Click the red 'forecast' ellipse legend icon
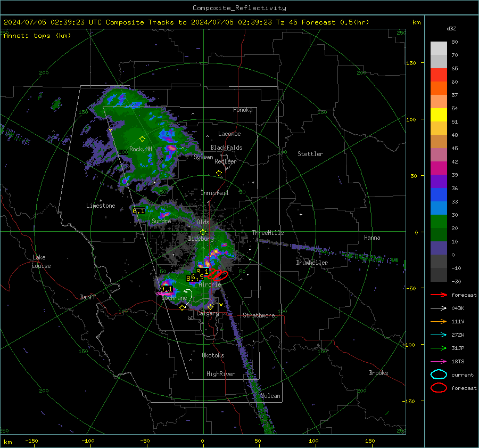Screen dimensions: 479x448 click(x=439, y=388)
